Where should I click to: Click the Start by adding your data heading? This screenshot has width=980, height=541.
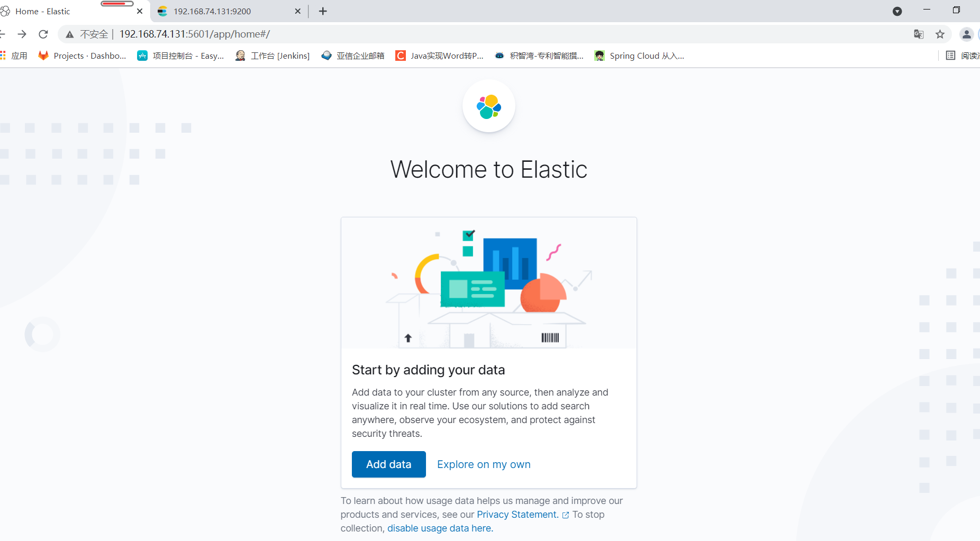pyautogui.click(x=429, y=370)
